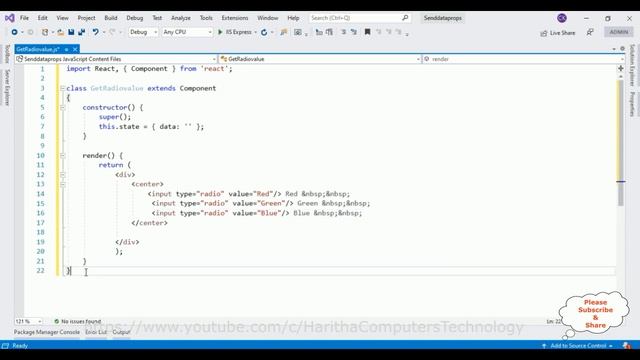
Task: Click the editor window settings gear icon
Action: coord(622,49)
